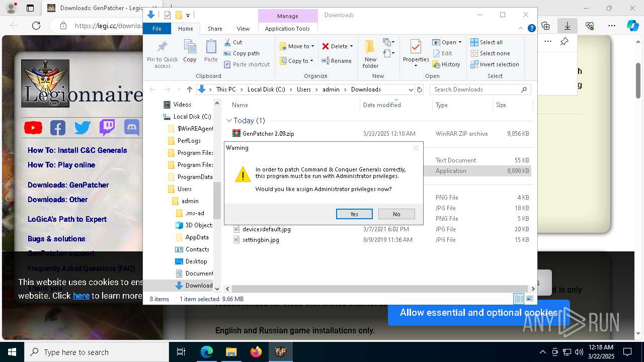Switch to details view layout icon
Image resolution: width=644 pixels, height=362 pixels.
tap(519, 299)
